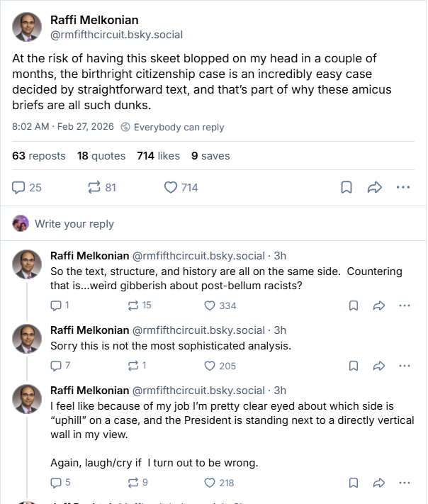View the 63 reposts list
The width and height of the screenshot is (428, 504).
39,156
